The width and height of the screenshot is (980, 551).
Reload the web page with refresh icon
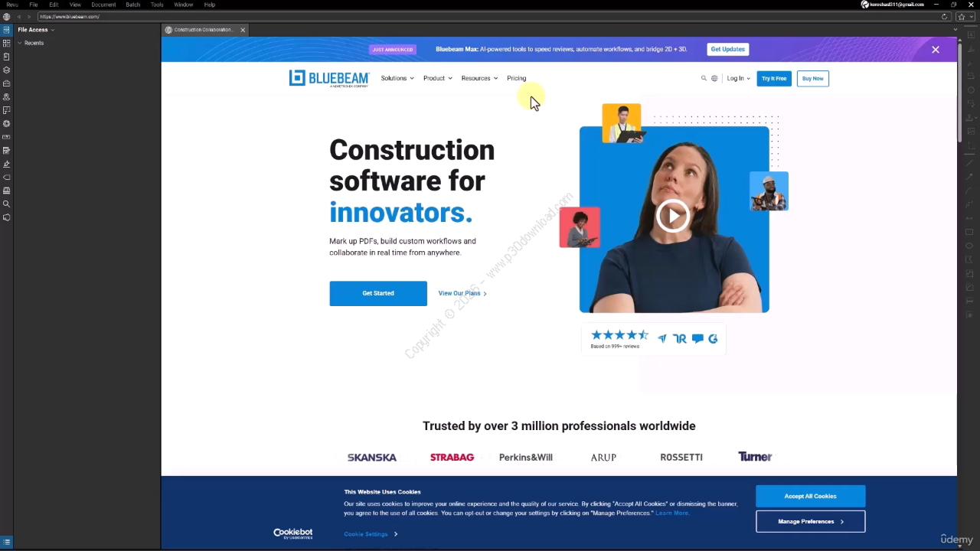pos(945,16)
